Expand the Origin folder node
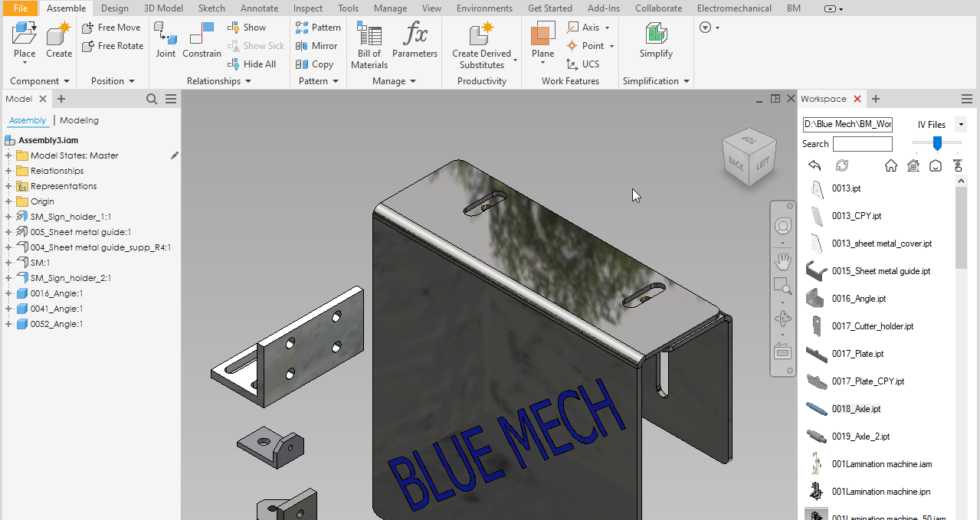Viewport: 980px width, 520px height. pyautogui.click(x=8, y=201)
